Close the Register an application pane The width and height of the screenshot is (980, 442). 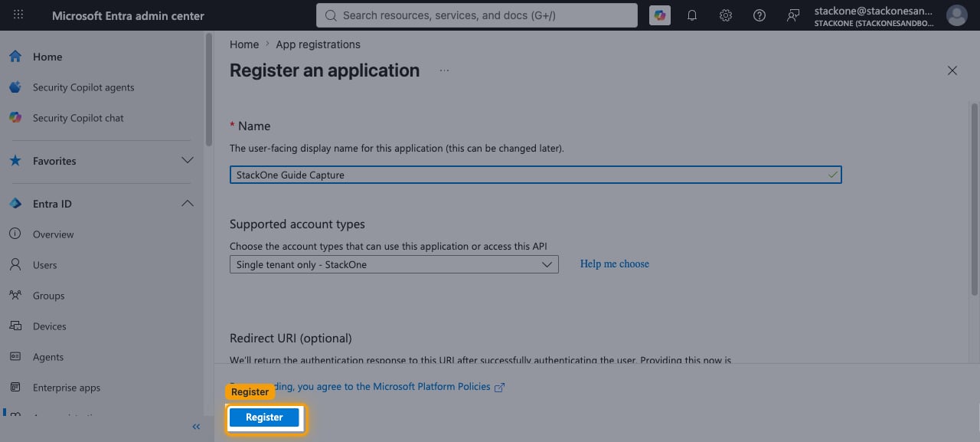click(x=952, y=70)
